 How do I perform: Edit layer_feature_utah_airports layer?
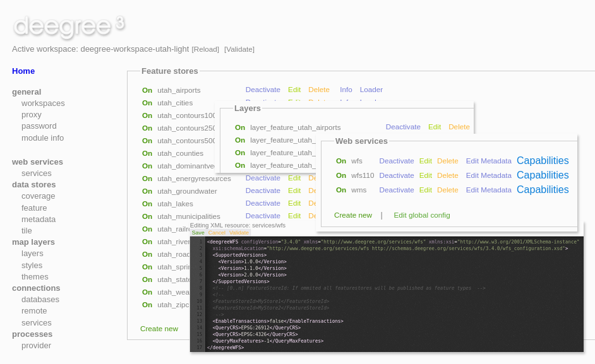435,127
